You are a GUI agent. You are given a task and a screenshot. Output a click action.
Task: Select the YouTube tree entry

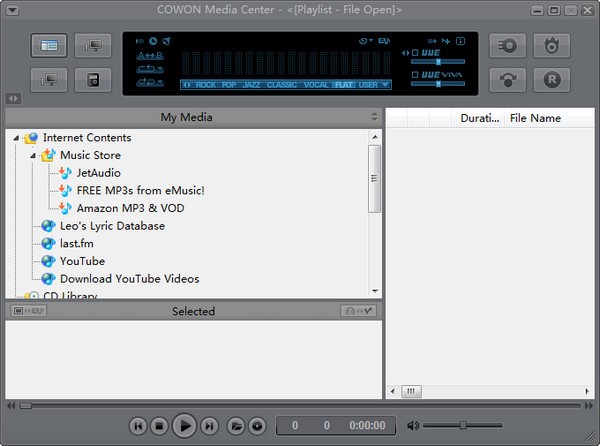[x=82, y=261]
